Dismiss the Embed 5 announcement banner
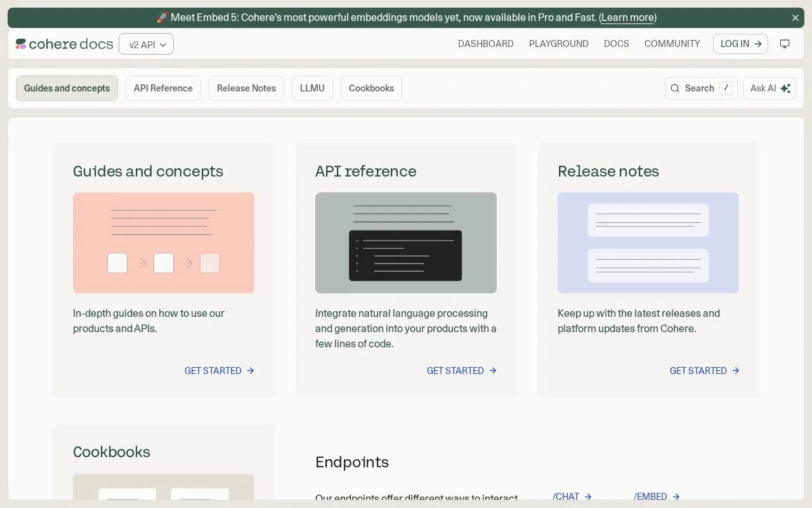 coord(796,18)
